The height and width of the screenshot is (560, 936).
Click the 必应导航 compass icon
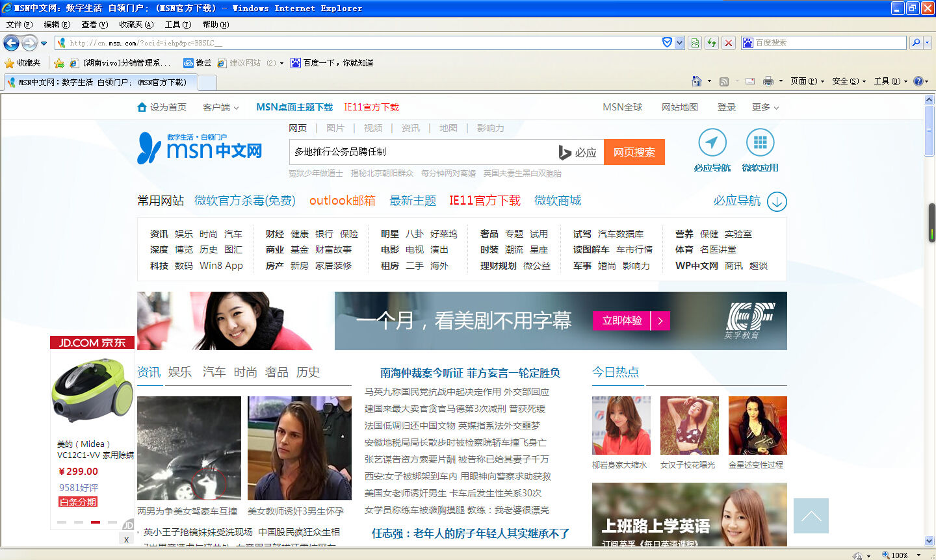[712, 143]
